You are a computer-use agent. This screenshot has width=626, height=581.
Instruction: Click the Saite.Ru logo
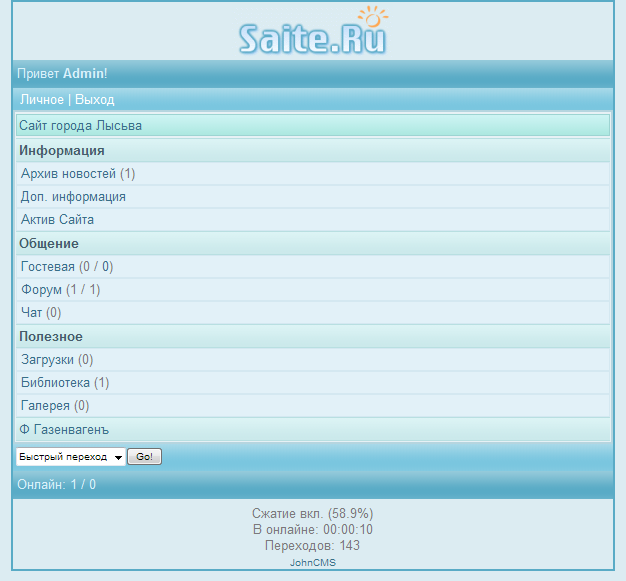point(313,32)
